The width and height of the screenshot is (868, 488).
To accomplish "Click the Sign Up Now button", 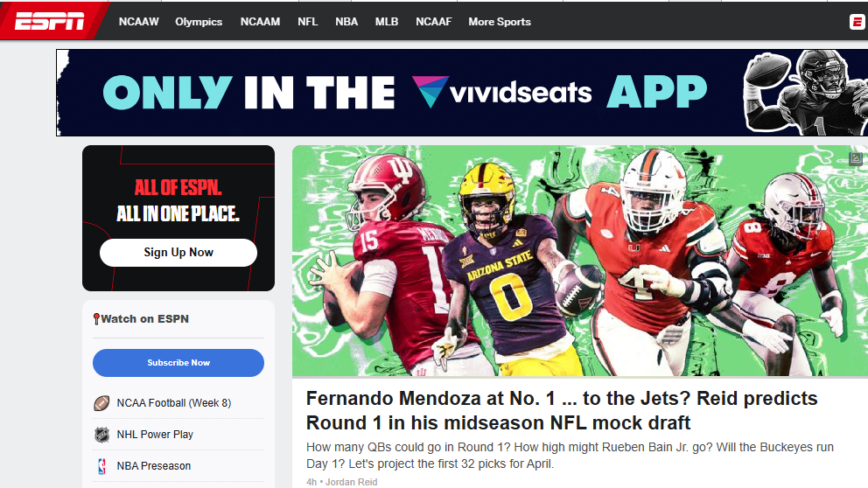I will (178, 252).
